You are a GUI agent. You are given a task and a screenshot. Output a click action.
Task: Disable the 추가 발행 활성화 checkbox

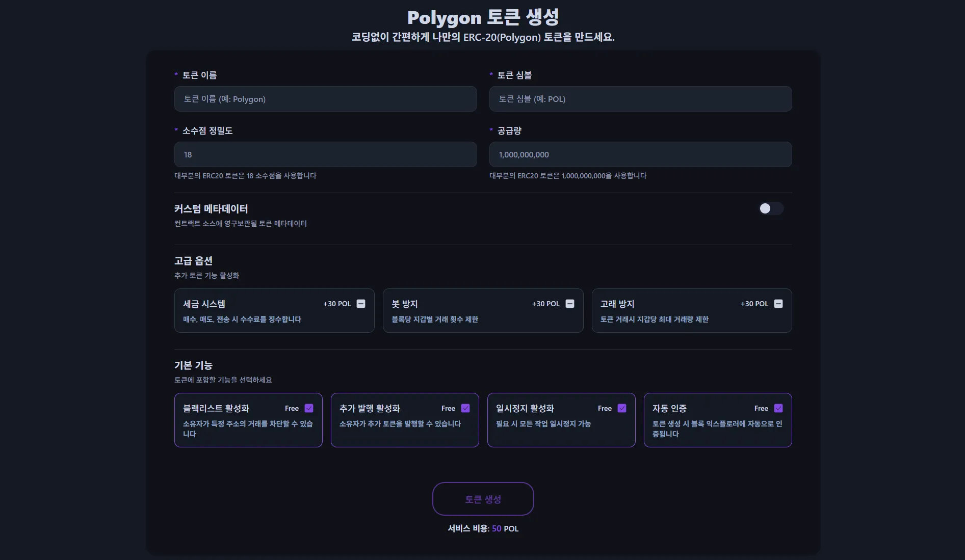[x=465, y=408]
